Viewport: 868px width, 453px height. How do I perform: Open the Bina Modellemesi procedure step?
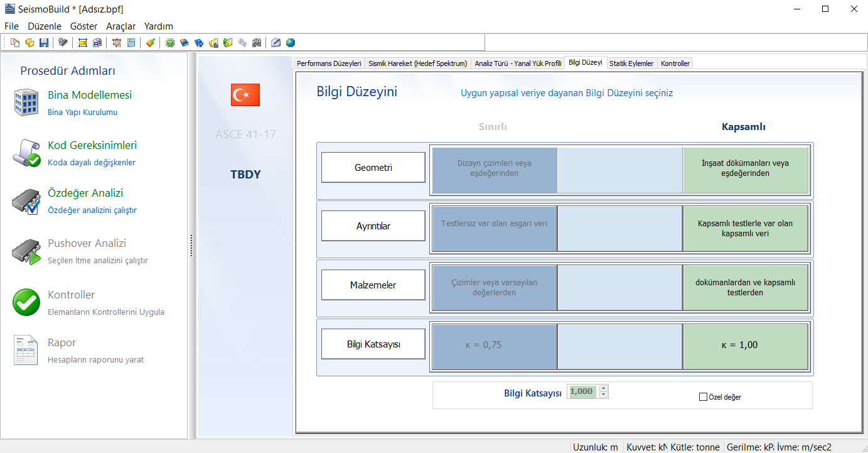[90, 96]
